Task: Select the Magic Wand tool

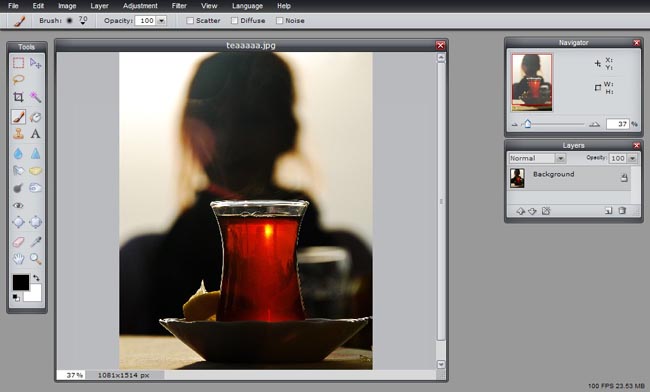Action: coord(36,97)
